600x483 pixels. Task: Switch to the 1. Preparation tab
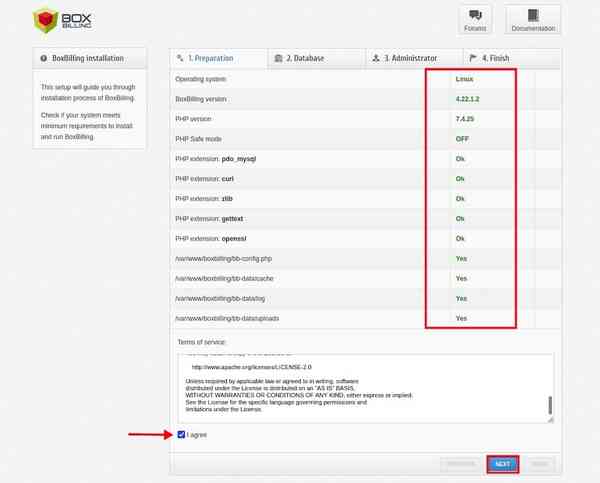pyautogui.click(x=219, y=58)
